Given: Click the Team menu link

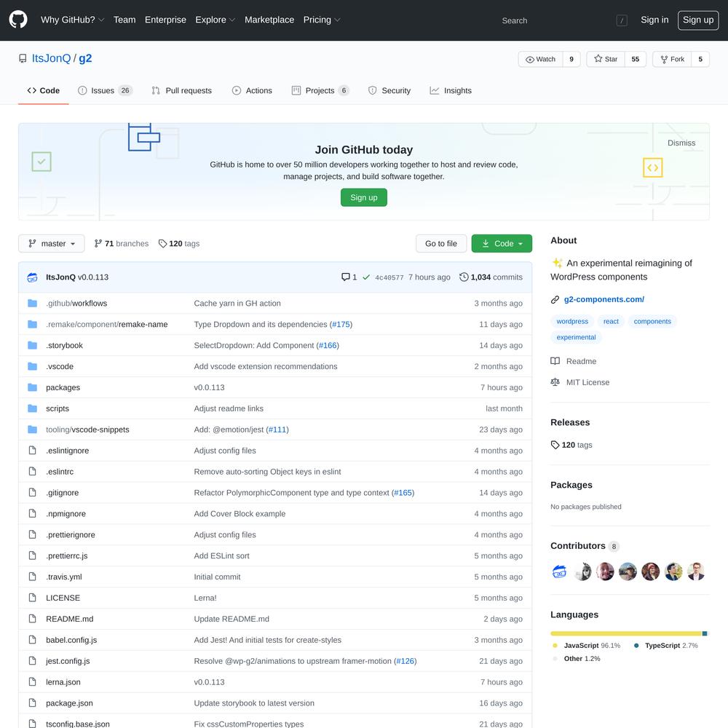Looking at the screenshot, I should (x=124, y=20).
